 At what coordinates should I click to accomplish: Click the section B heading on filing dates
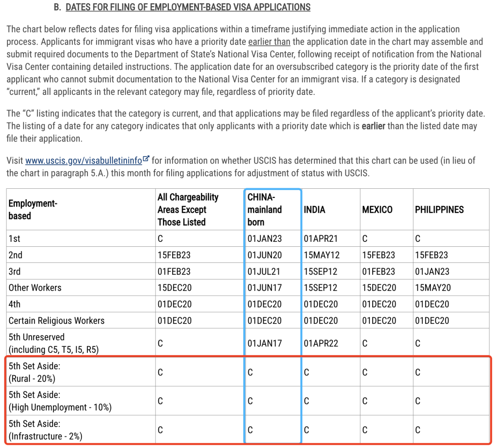(188, 7)
